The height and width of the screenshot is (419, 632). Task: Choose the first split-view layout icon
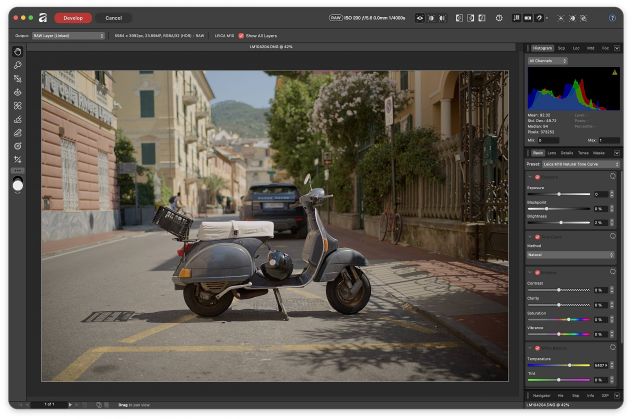pos(459,18)
